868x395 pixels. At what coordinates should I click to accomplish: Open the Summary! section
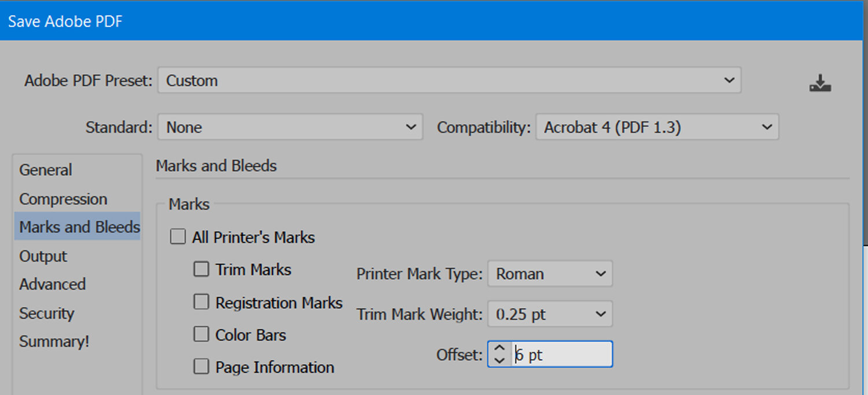tap(54, 341)
